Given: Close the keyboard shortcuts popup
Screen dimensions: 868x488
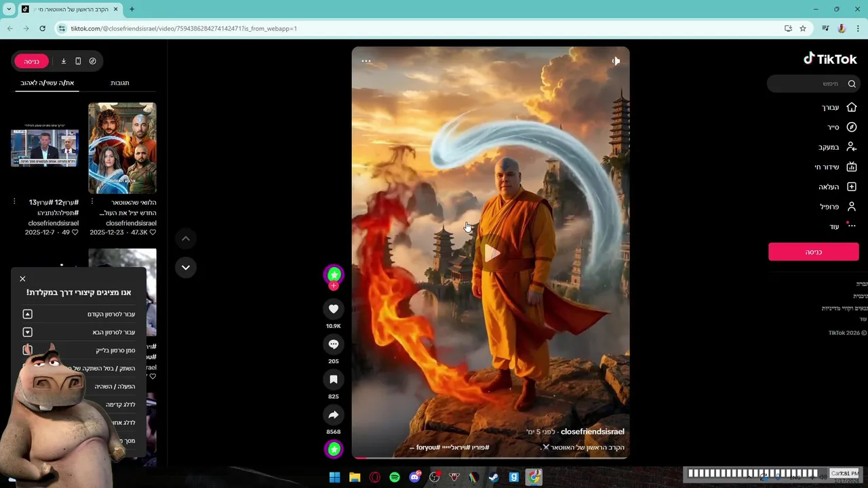Looking at the screenshot, I should click(22, 279).
